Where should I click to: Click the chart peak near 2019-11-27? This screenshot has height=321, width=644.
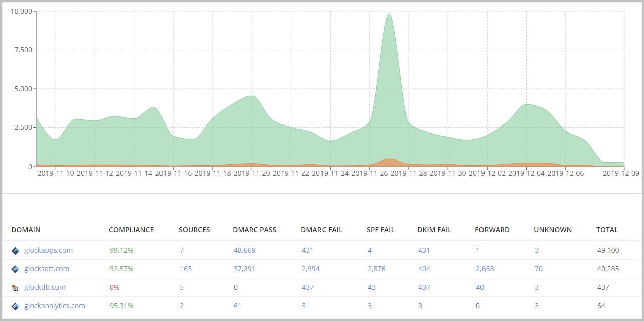389,14
